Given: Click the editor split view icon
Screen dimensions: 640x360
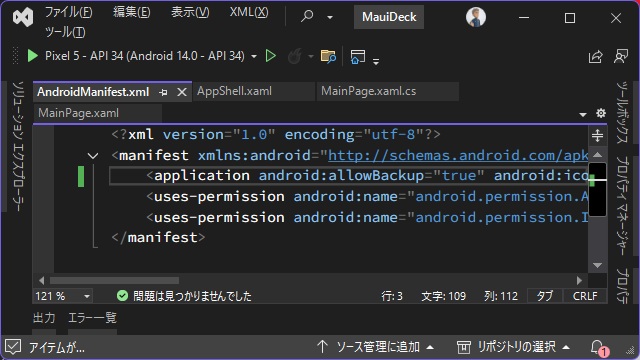Looking at the screenshot, I should pyautogui.click(x=597, y=136).
